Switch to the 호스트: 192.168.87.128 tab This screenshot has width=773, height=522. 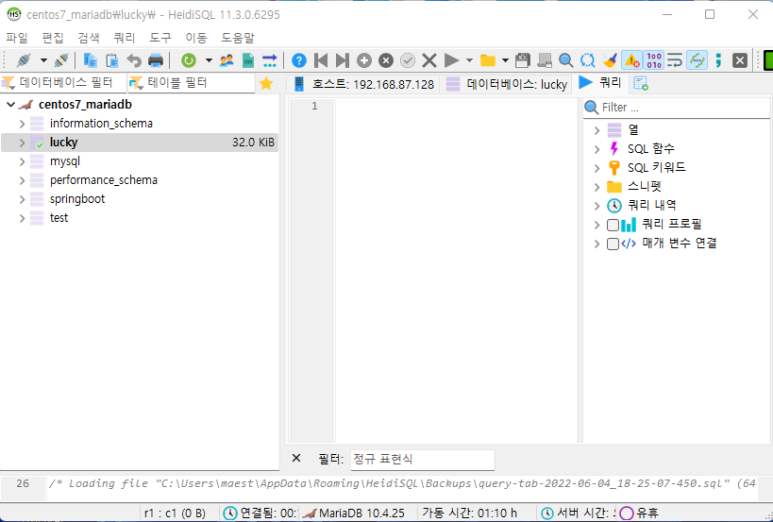point(364,84)
